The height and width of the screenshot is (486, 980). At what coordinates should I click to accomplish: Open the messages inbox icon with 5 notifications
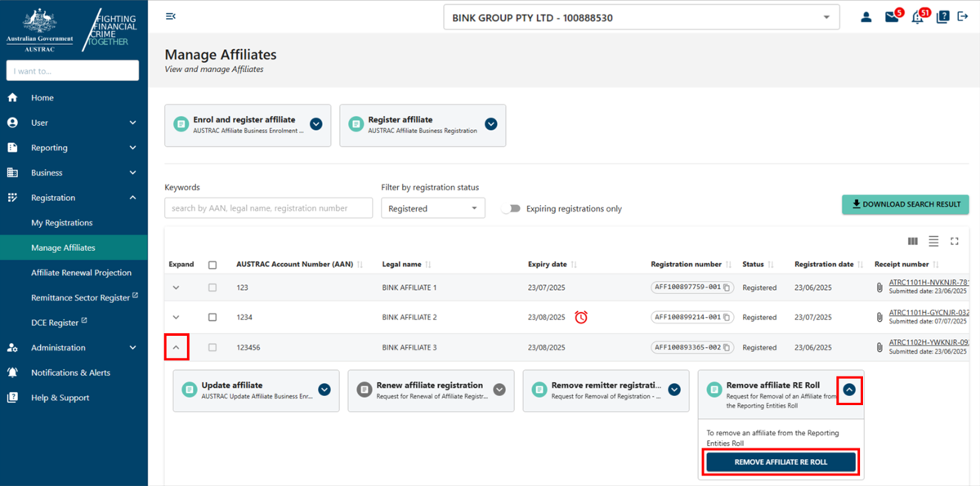(x=892, y=16)
